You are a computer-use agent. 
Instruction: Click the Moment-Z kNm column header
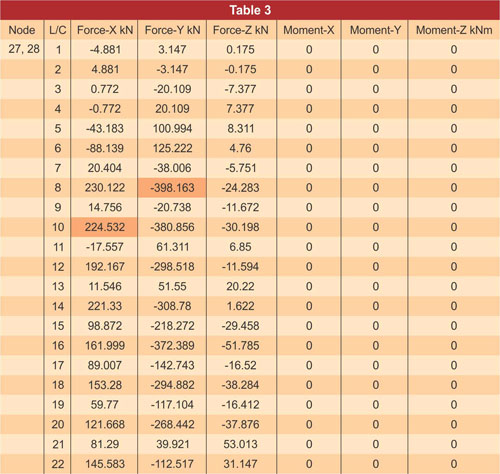(454, 30)
